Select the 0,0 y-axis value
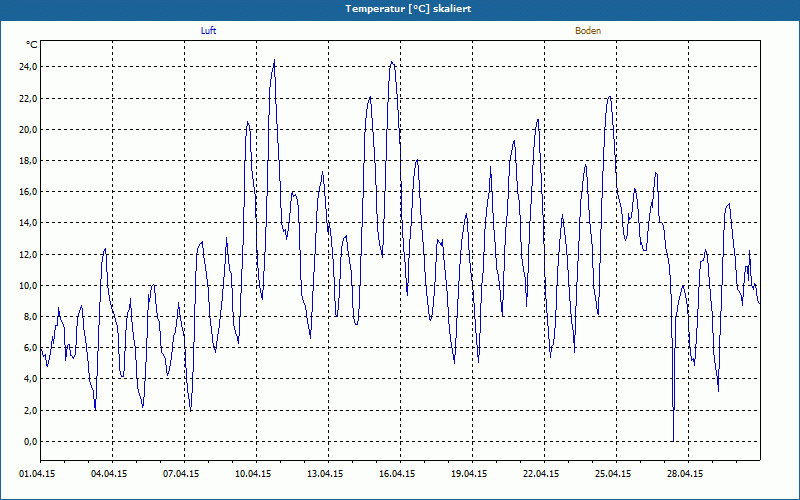The width and height of the screenshot is (800, 500). click(x=30, y=442)
